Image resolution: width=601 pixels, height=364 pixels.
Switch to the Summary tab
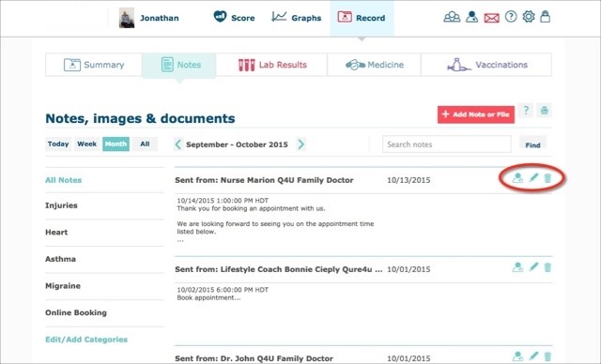(94, 65)
